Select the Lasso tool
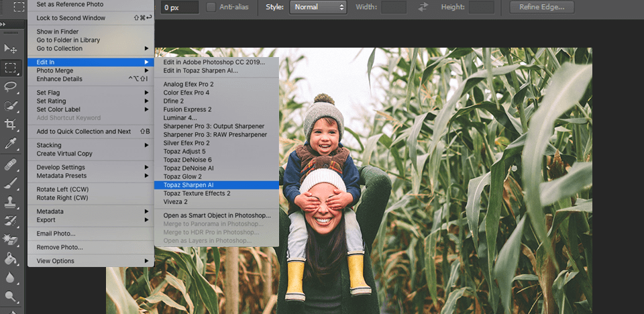The height and width of the screenshot is (314, 644). tap(10, 87)
